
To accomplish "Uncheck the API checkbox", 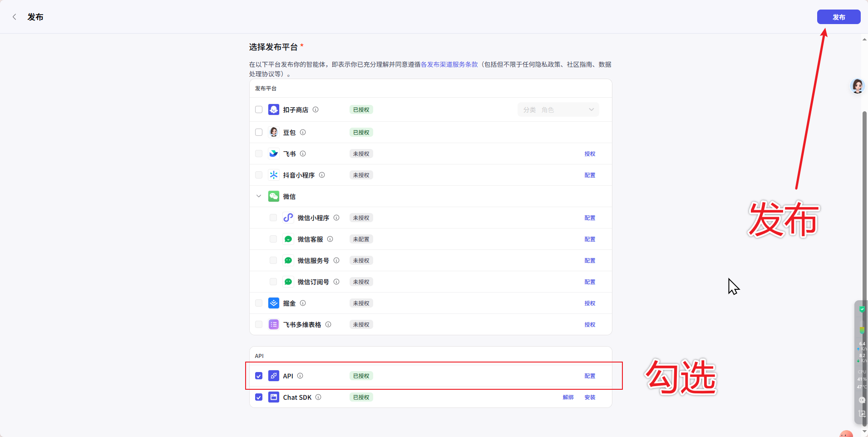I will (x=259, y=376).
